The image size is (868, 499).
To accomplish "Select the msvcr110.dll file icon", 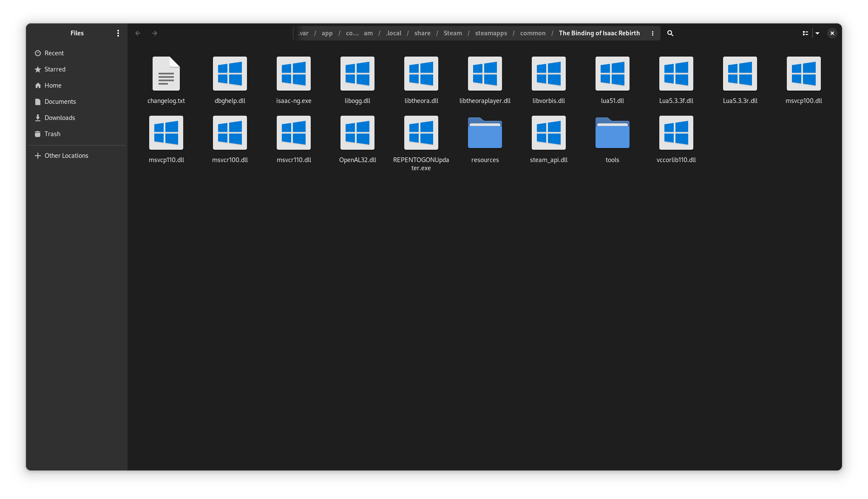I will [294, 133].
